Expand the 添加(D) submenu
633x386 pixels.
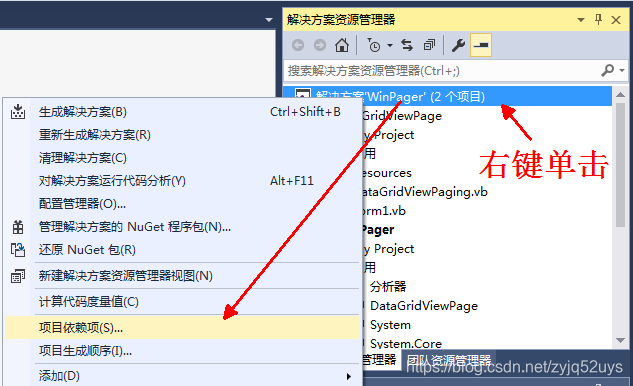[182, 376]
